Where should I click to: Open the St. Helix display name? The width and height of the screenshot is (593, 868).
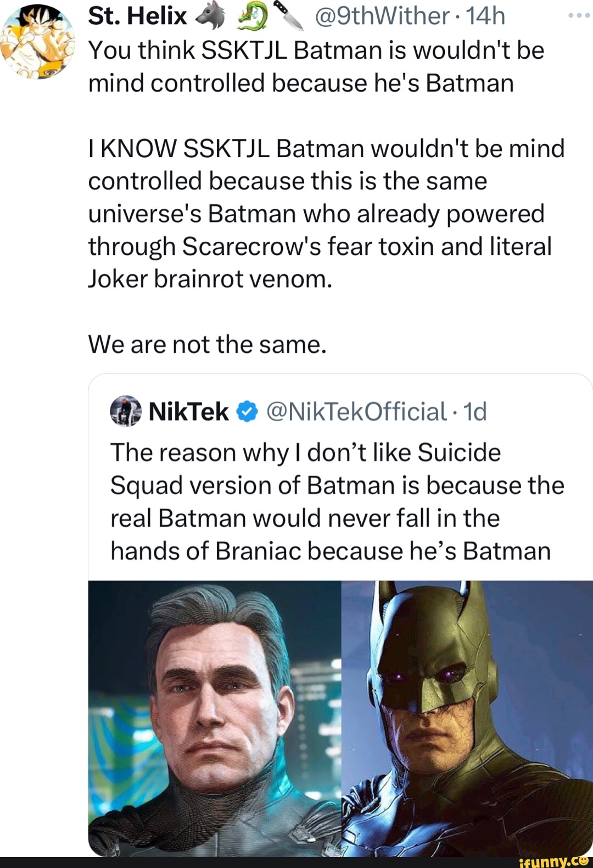point(137,16)
